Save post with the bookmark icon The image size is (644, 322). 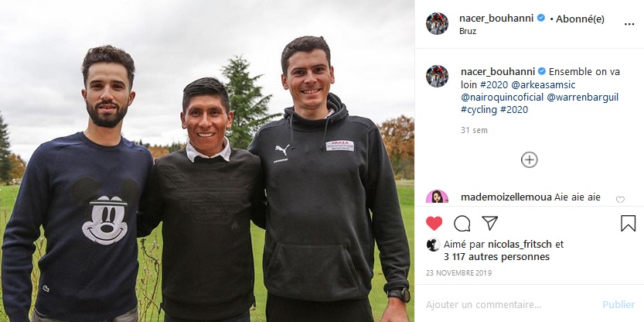(x=628, y=223)
